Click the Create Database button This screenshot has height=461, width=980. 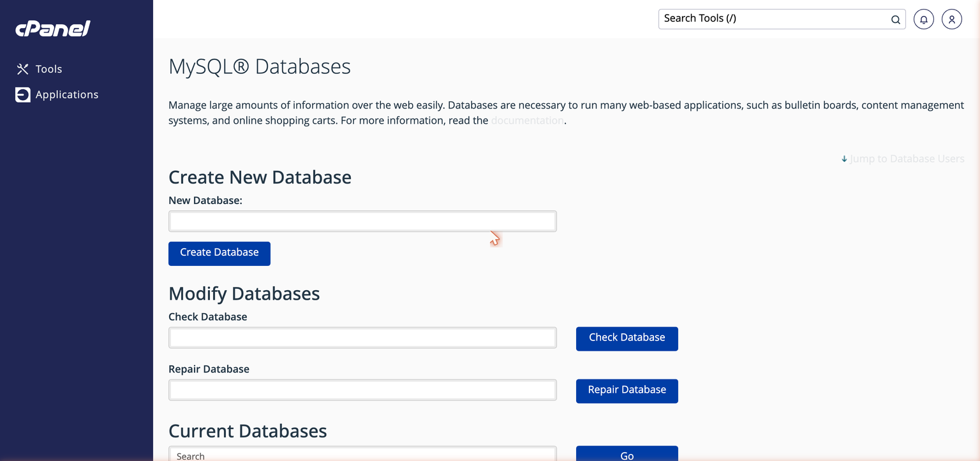219,253
